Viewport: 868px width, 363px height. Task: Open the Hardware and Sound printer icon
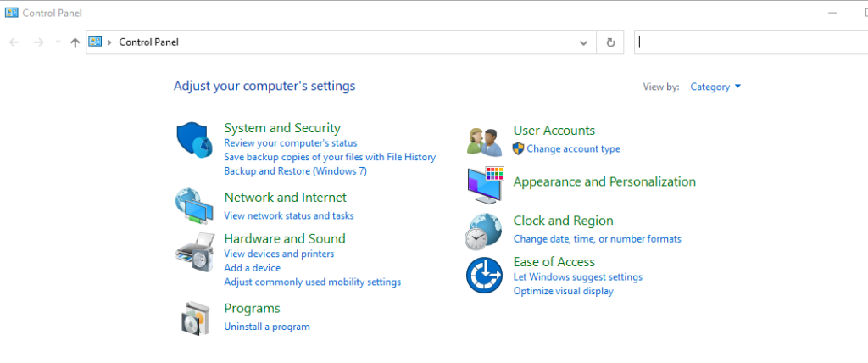point(195,252)
